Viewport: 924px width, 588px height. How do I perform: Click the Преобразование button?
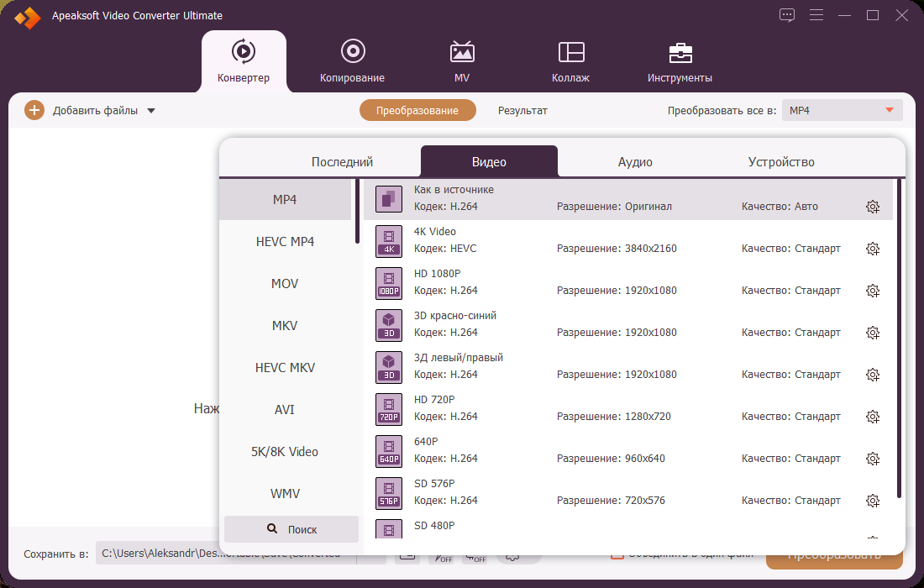(417, 110)
